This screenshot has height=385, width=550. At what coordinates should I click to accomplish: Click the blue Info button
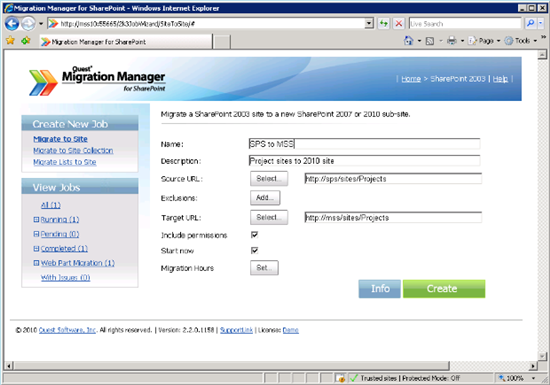tap(380, 289)
